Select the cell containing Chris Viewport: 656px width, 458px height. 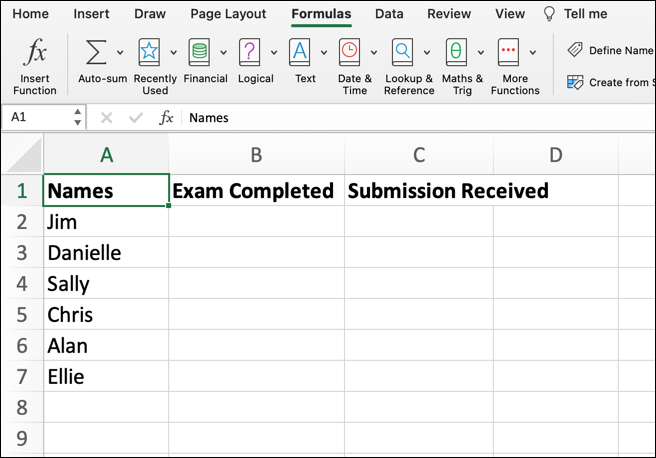click(106, 315)
